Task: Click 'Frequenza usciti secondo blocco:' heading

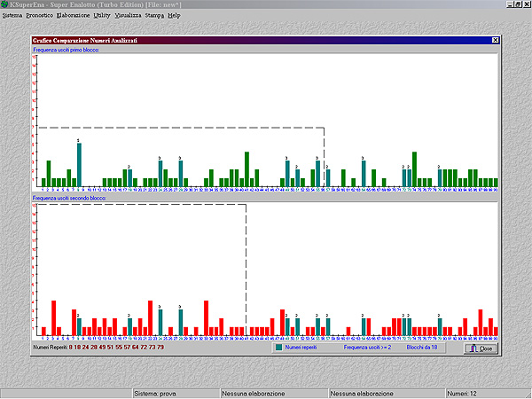Action: (x=69, y=198)
